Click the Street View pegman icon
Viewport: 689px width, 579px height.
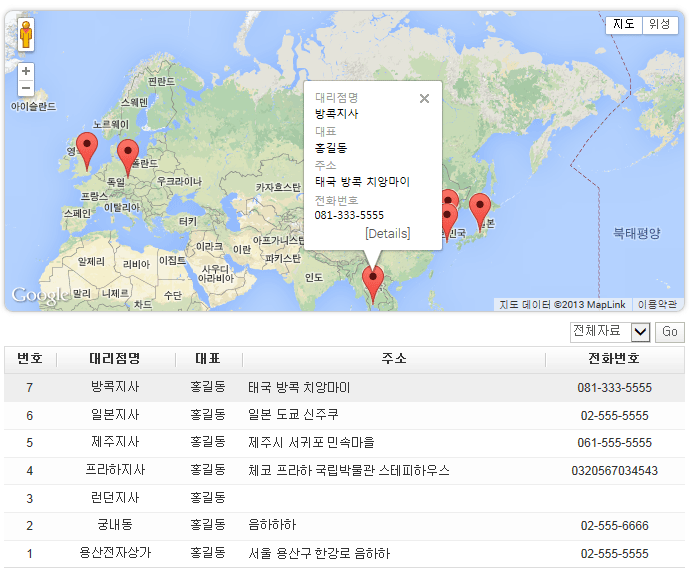click(x=26, y=35)
